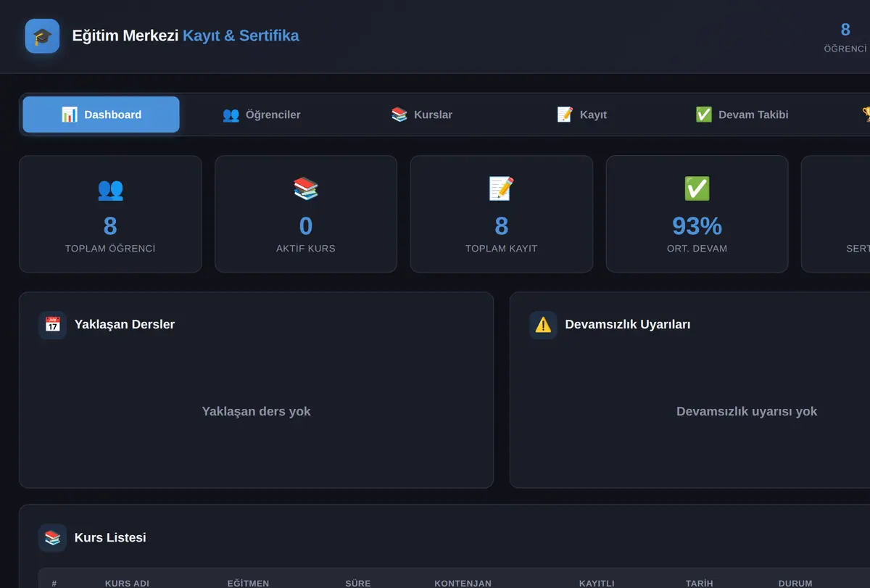Click the "EĞİTMEN" column header

[248, 584]
